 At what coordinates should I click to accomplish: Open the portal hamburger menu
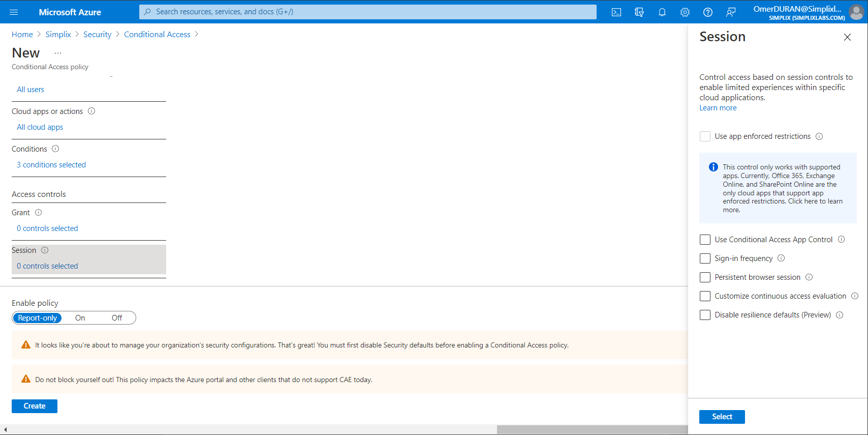[14, 12]
